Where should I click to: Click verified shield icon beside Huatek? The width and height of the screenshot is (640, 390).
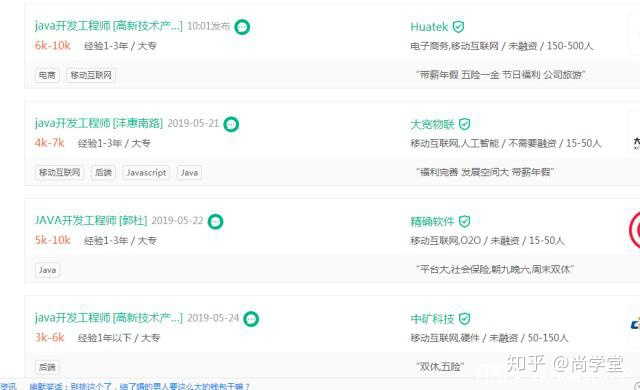[458, 27]
